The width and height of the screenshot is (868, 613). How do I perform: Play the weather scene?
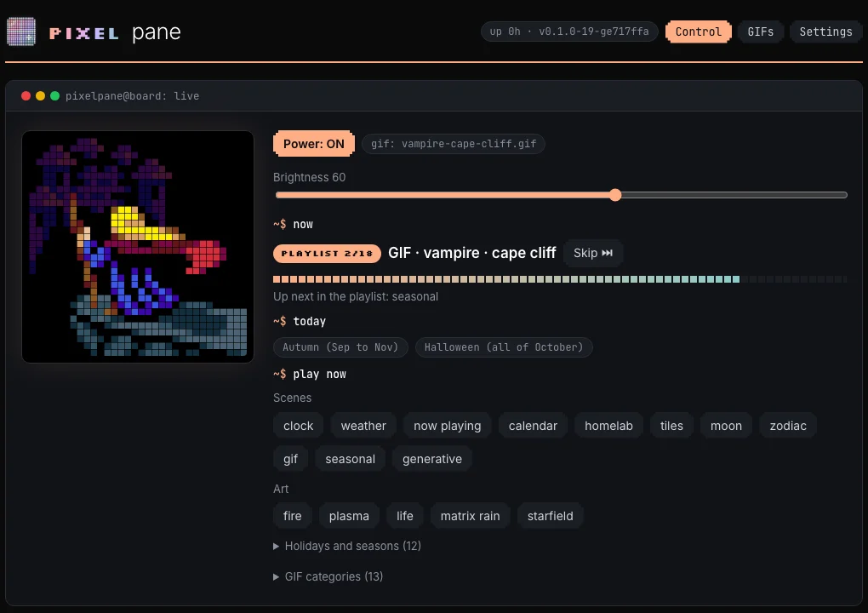pos(363,426)
